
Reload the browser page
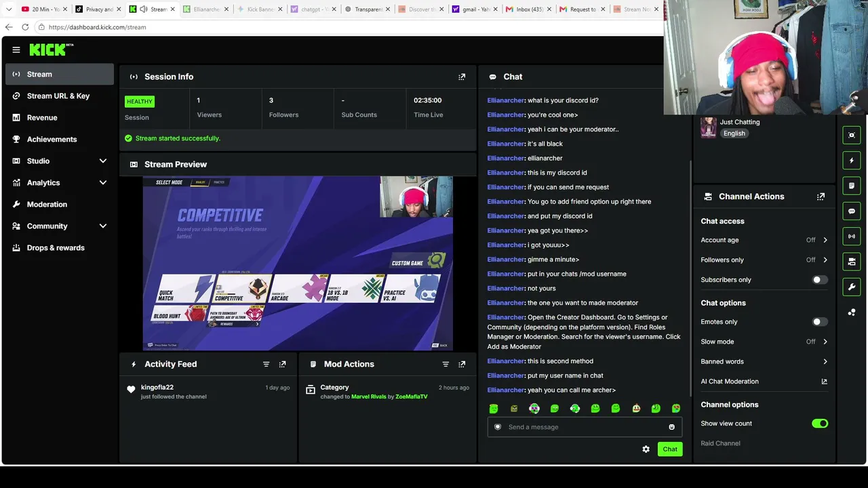[25, 27]
